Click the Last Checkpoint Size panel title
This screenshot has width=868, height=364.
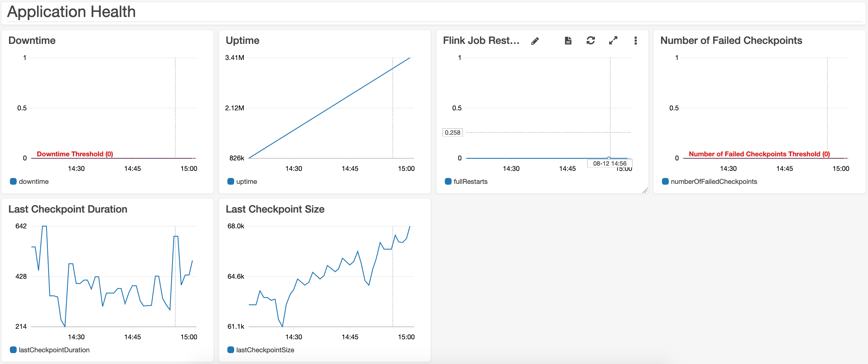(275, 209)
